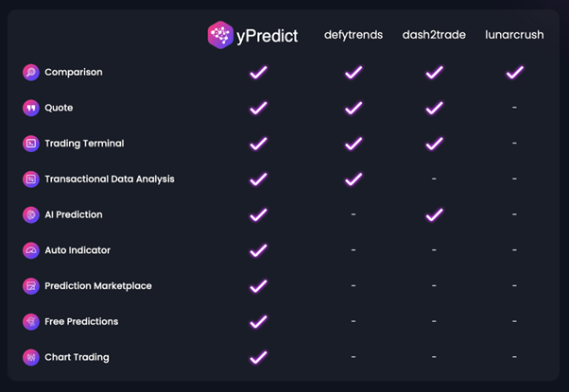The image size is (569, 392).
Task: Click the yPredict hexagon logo icon
Action: (220, 35)
